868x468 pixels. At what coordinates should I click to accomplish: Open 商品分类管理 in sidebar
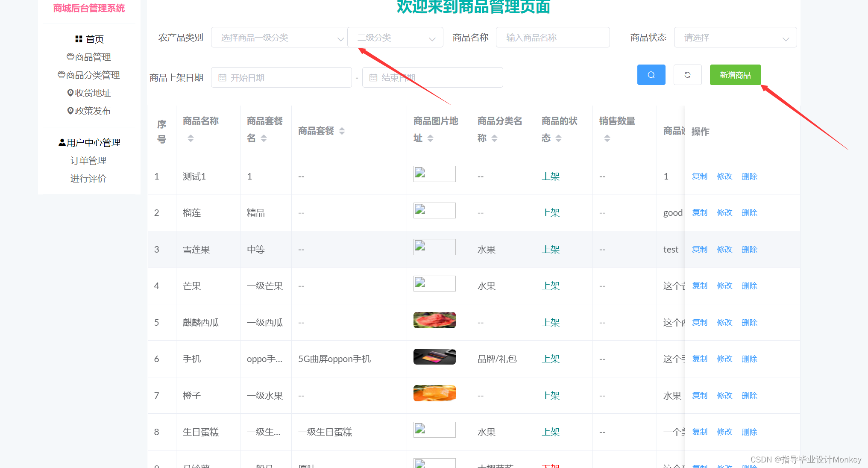tap(89, 75)
